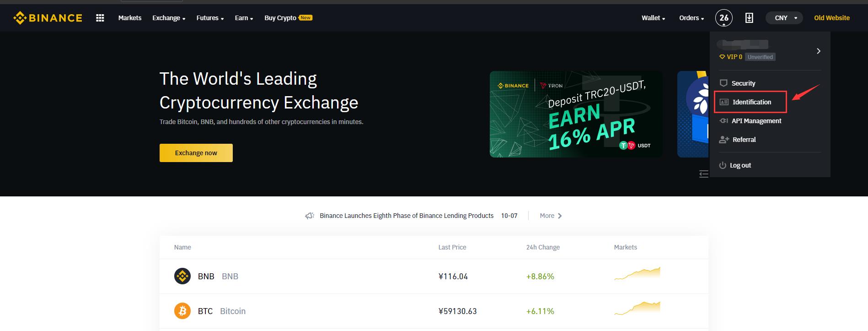Click the BTC price sparkline chart
Viewport: 868px width, 331px height.
638,307
